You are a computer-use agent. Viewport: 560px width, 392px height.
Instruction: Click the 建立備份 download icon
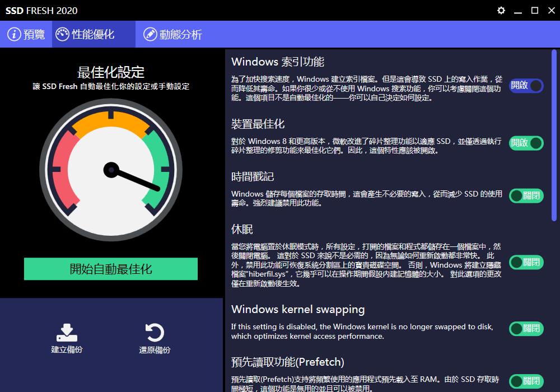pos(67,332)
